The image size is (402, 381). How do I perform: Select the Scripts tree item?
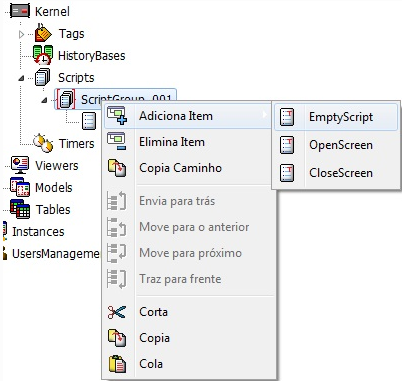click(76, 78)
